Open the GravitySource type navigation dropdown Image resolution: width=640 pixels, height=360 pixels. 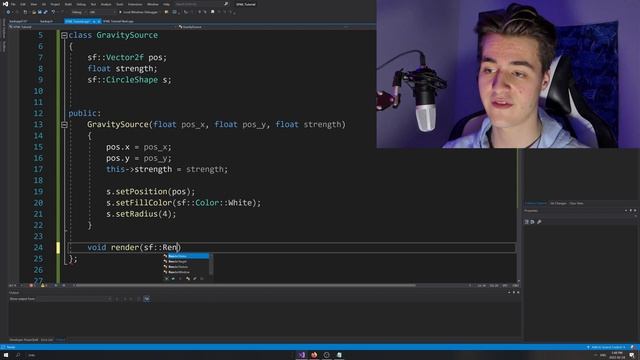point(264,27)
